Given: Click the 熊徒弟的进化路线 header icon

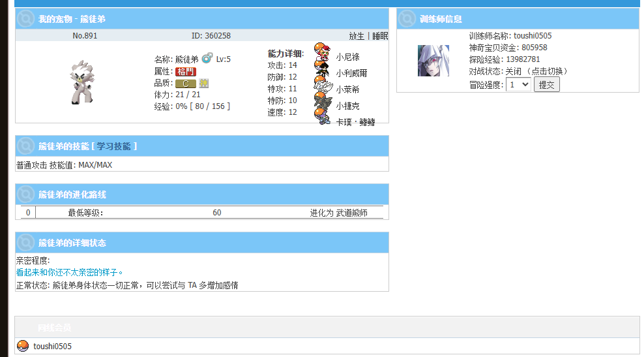Looking at the screenshot, I should [x=25, y=194].
